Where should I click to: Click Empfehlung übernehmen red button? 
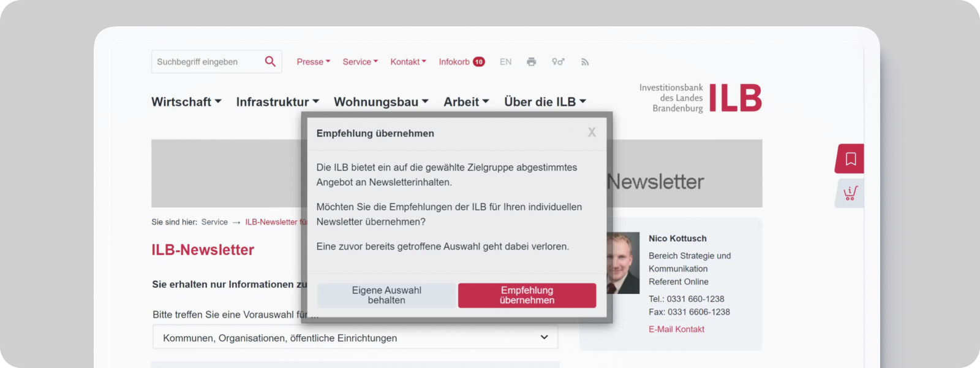click(527, 295)
